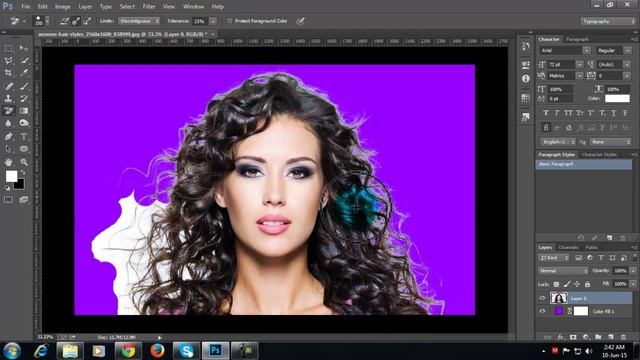Open the File menu
The width and height of the screenshot is (640, 360).
click(26, 7)
